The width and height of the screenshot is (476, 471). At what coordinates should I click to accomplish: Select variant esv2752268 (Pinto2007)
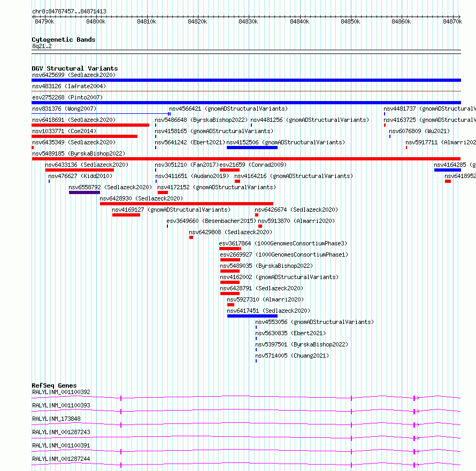pyautogui.click(x=67, y=97)
